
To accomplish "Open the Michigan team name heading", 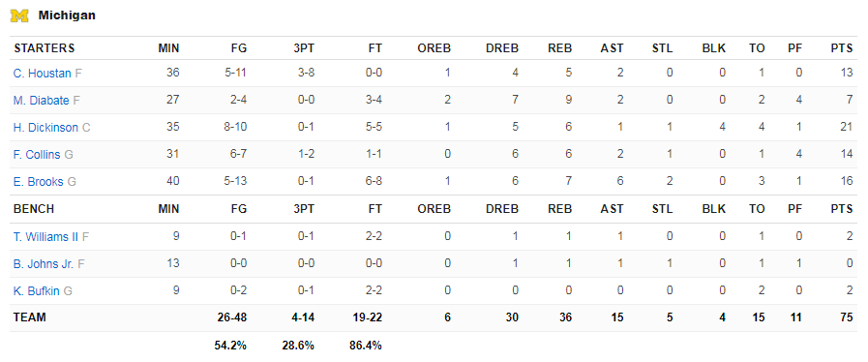I will [x=67, y=15].
